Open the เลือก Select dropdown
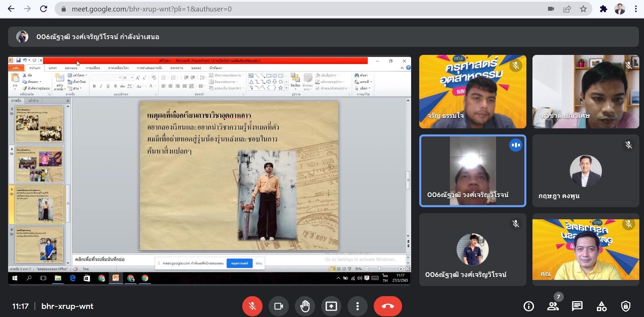Image resolution: width=644 pixels, height=317 pixels. 363,88
